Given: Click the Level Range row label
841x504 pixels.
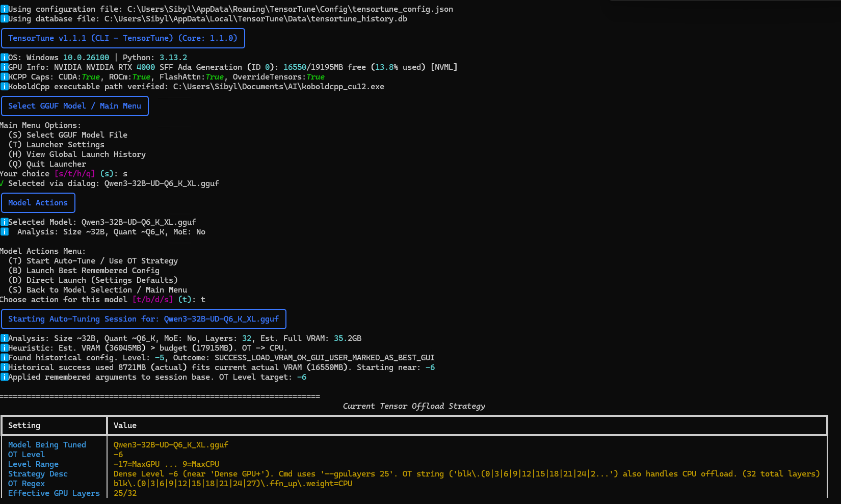Looking at the screenshot, I should [x=33, y=464].
